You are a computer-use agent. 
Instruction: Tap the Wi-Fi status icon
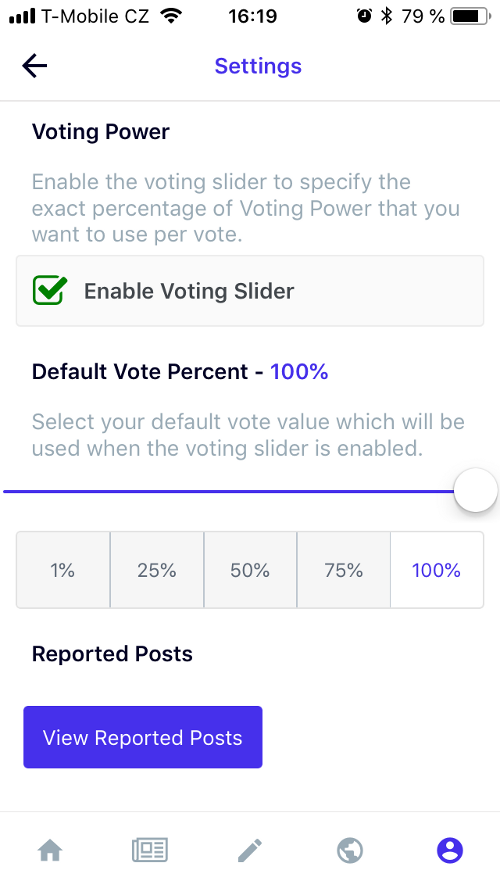[x=172, y=16]
